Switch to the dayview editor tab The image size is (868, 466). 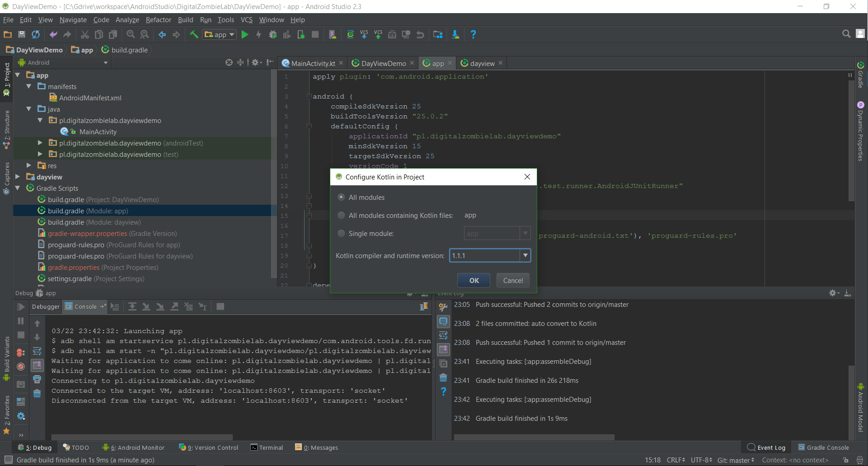[482, 63]
